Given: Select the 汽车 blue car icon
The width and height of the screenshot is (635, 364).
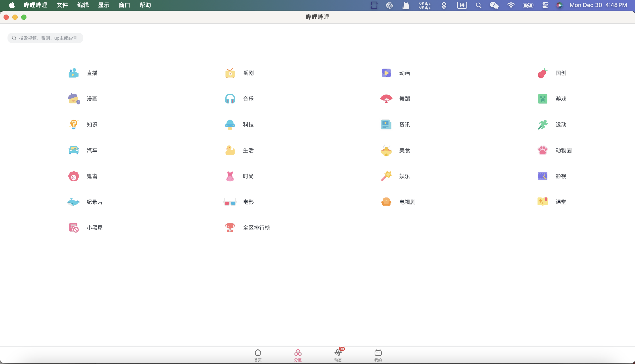Looking at the screenshot, I should point(74,150).
